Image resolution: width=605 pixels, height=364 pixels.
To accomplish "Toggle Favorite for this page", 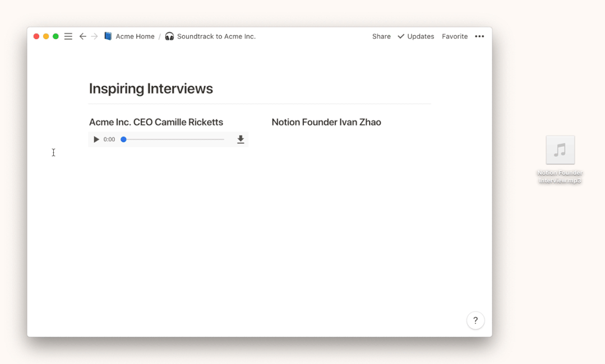I will tap(454, 36).
